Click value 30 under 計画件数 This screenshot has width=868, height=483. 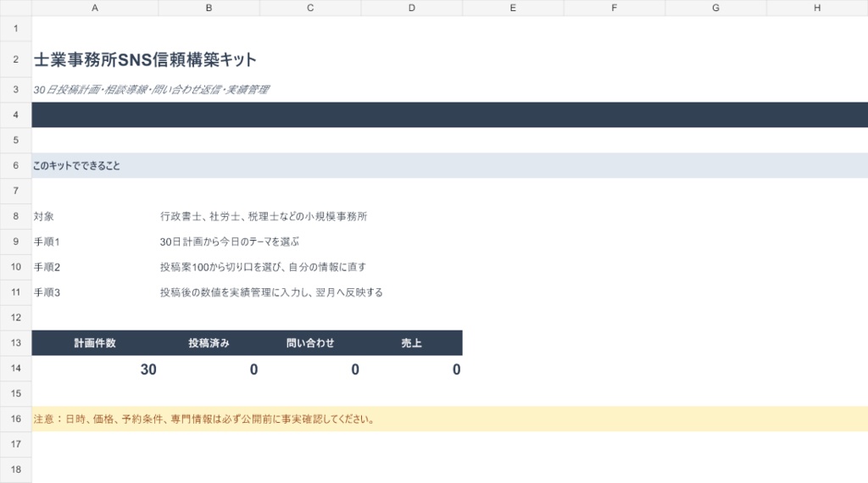click(x=148, y=369)
